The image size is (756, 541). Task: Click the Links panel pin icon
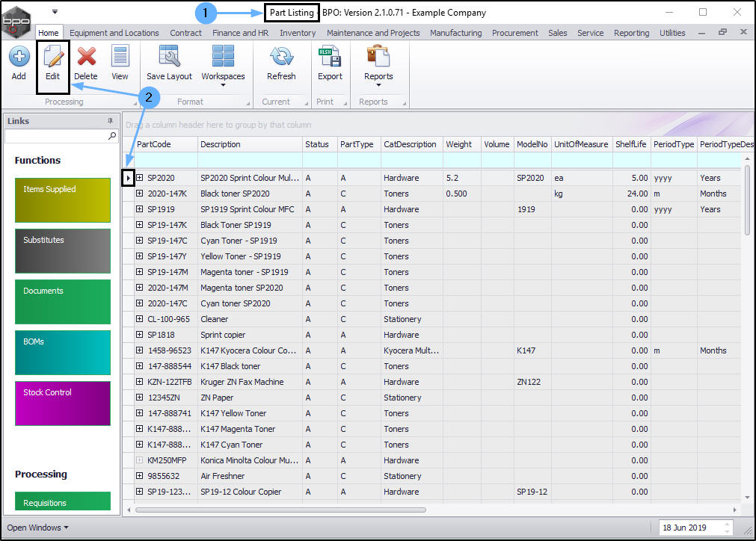click(111, 120)
